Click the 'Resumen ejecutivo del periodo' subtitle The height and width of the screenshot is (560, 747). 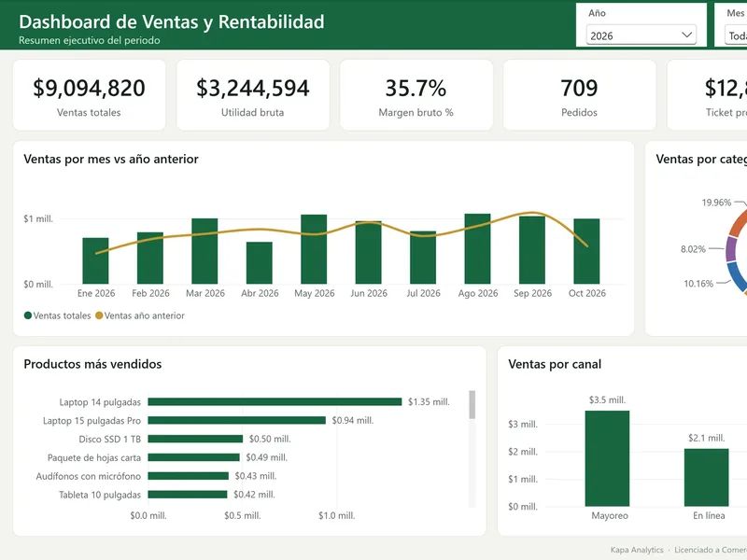click(x=90, y=40)
